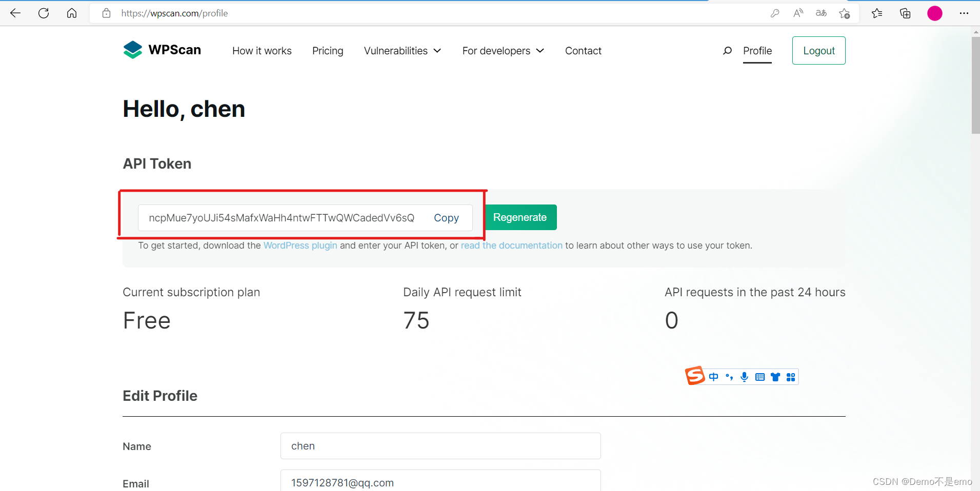Expand the Vulnerabilities dropdown menu
This screenshot has height=491, width=980.
pos(403,51)
